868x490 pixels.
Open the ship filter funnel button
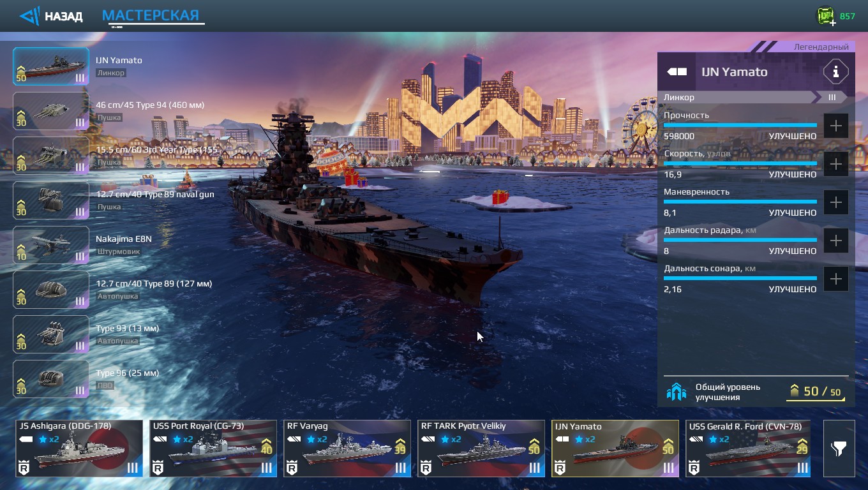pos(839,449)
